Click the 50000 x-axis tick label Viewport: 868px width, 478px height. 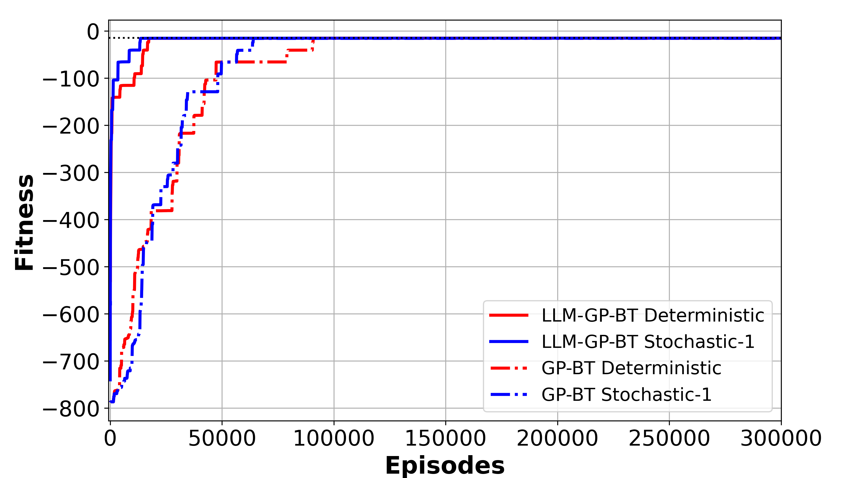point(222,438)
